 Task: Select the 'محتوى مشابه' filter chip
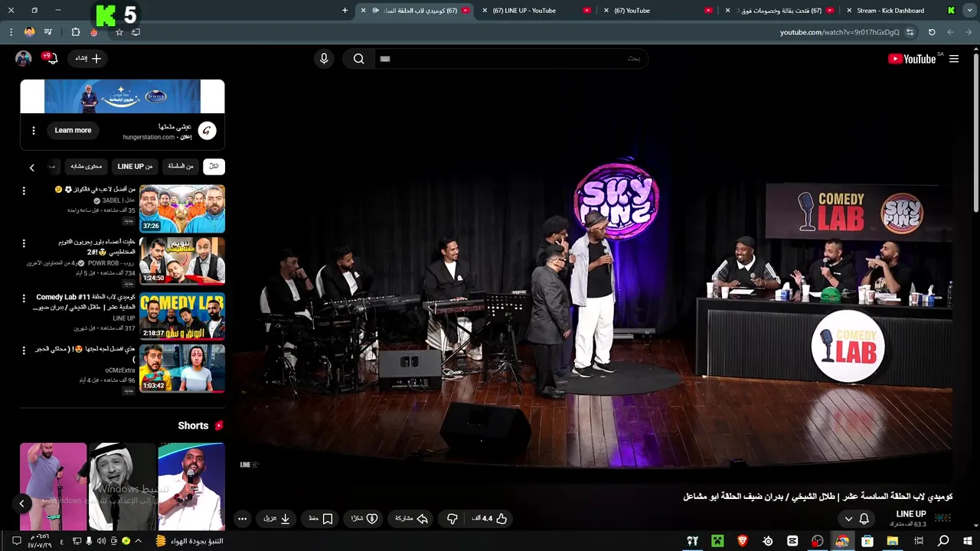[x=87, y=166]
